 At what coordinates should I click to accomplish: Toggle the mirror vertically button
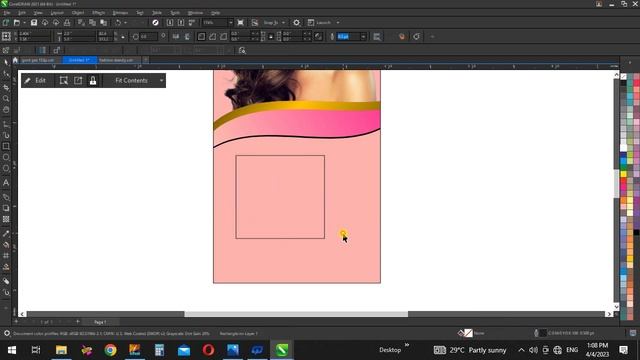tap(187, 37)
